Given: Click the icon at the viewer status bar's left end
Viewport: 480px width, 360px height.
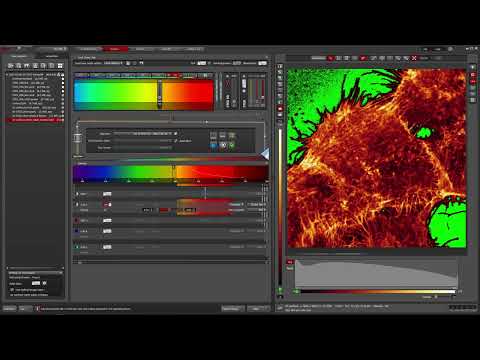Looking at the screenshot, I should point(280,308).
